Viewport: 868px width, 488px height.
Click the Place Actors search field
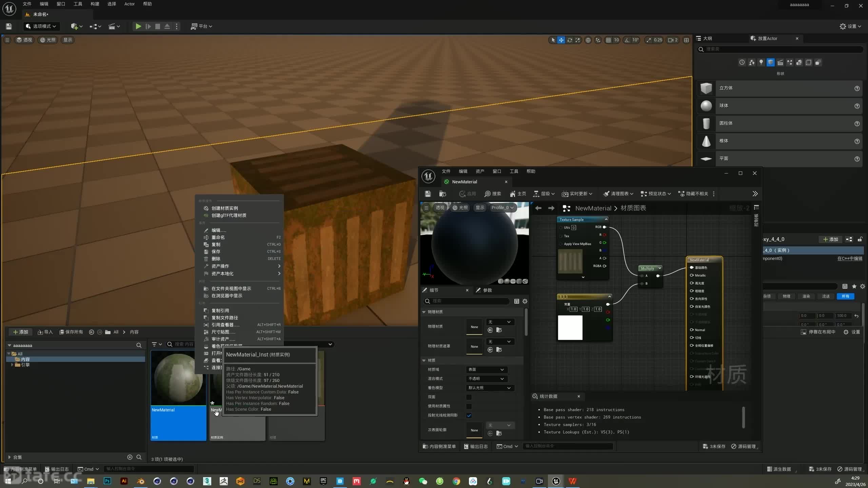(780, 49)
